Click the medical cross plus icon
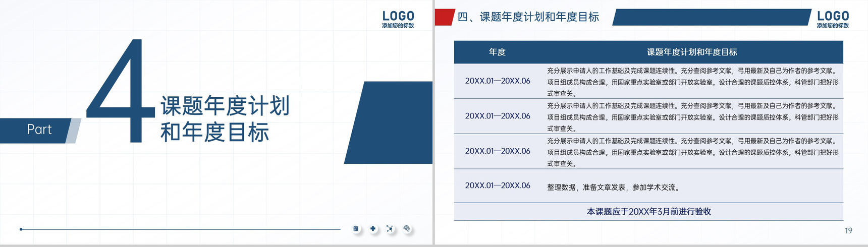The width and height of the screenshot is (868, 247). click(x=373, y=229)
